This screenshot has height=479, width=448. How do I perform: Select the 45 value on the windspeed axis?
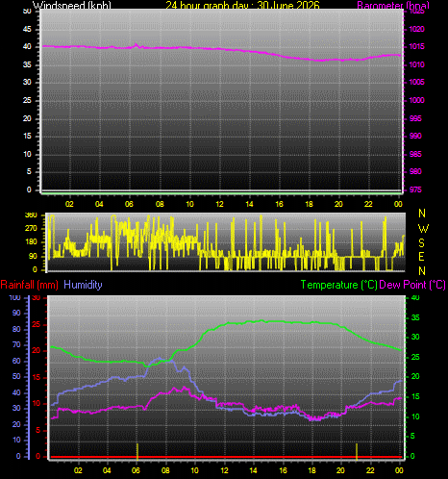(x=27, y=29)
